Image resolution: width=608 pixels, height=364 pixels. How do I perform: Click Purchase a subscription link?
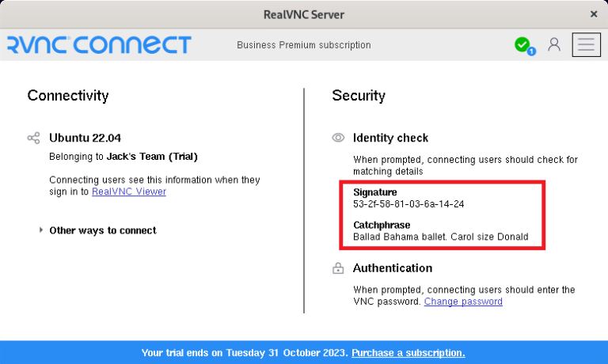click(x=408, y=352)
